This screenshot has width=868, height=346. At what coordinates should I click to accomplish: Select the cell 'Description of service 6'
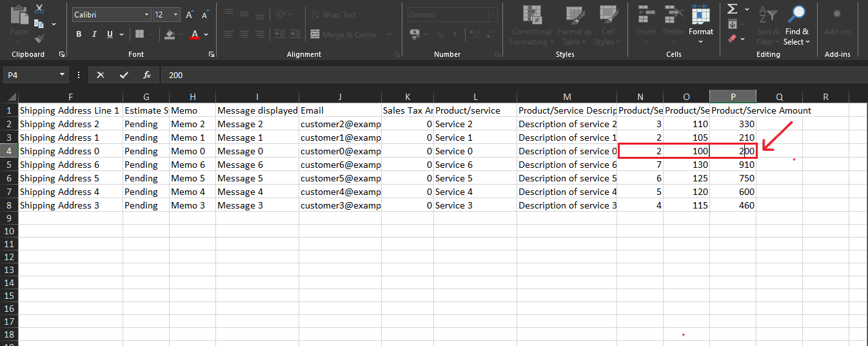coord(566,165)
